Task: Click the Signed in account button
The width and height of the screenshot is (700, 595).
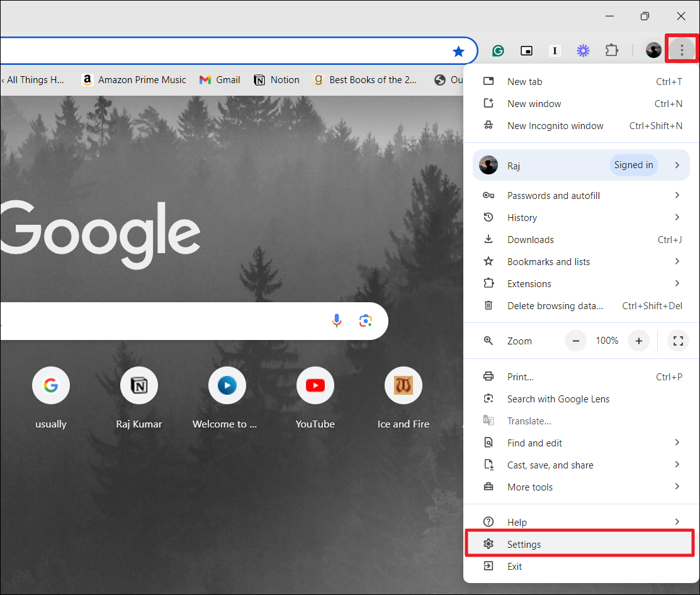Action: tap(633, 166)
